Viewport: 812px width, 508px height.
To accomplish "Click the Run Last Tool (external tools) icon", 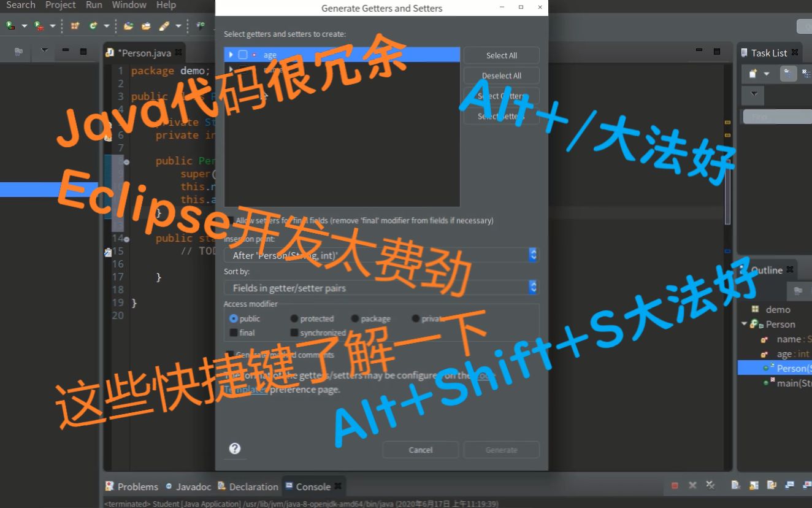I will click(39, 26).
